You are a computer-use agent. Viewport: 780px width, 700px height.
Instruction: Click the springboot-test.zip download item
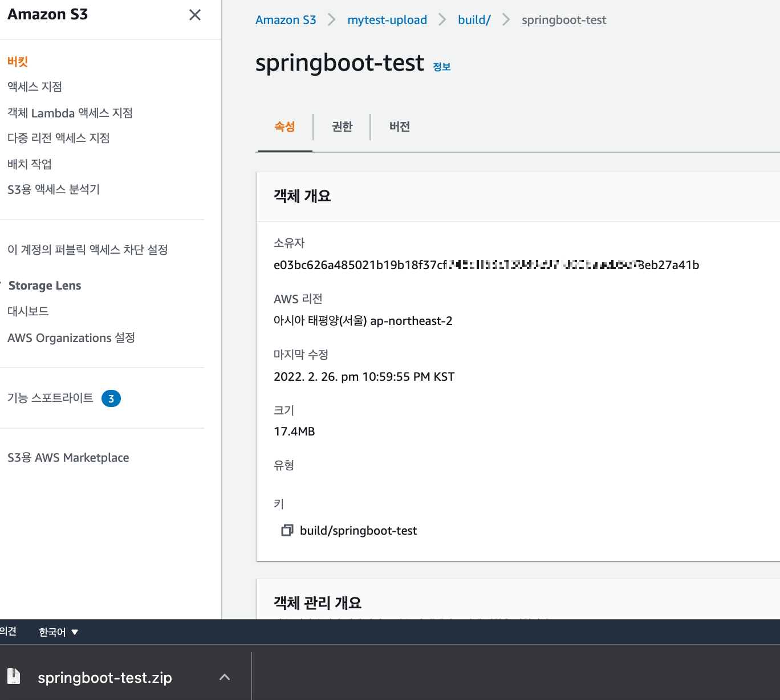coord(105,677)
